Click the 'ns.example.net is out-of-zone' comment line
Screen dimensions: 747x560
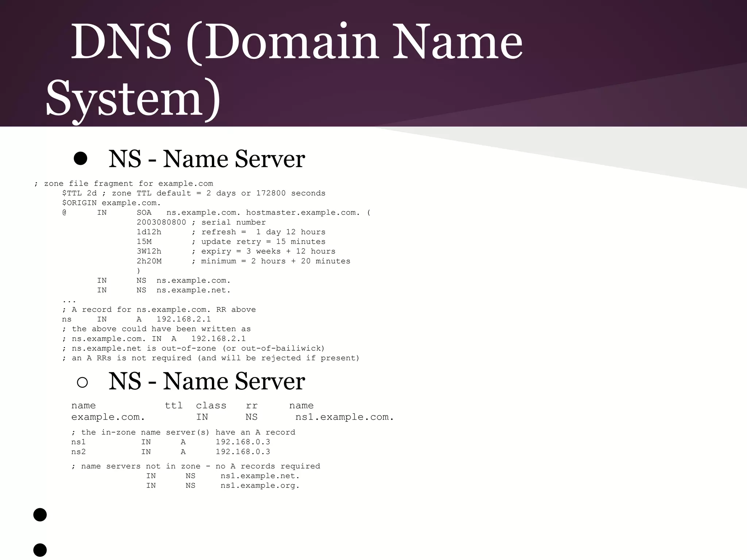[x=194, y=349]
